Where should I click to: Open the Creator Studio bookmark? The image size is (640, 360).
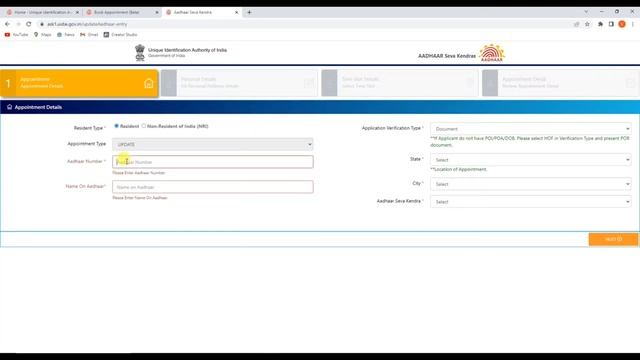pyautogui.click(x=120, y=35)
